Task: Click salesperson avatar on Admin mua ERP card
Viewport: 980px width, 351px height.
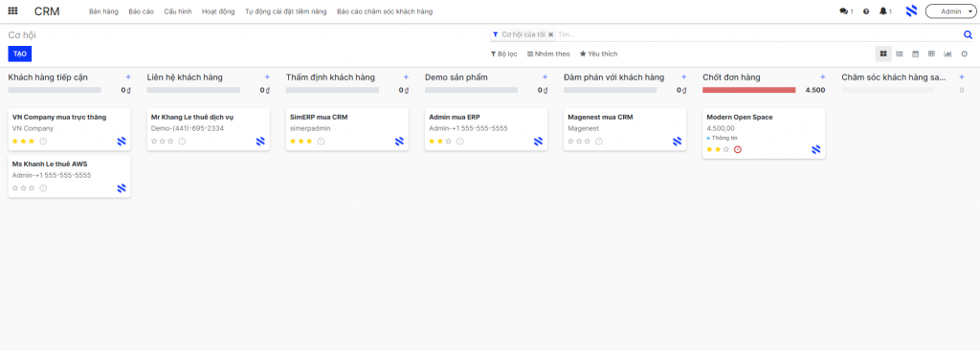Action: 538,142
